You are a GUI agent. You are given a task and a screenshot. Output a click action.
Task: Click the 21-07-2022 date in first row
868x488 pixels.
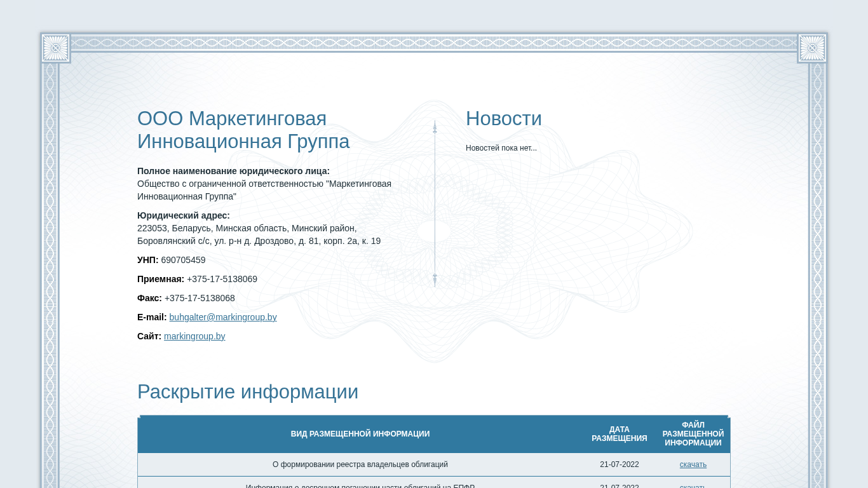pos(619,464)
